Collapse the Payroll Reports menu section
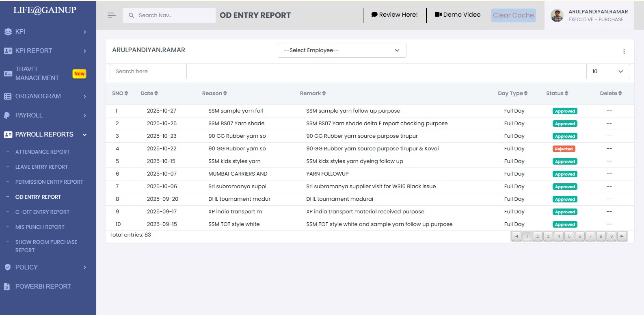The width and height of the screenshot is (644, 315). pyautogui.click(x=84, y=135)
